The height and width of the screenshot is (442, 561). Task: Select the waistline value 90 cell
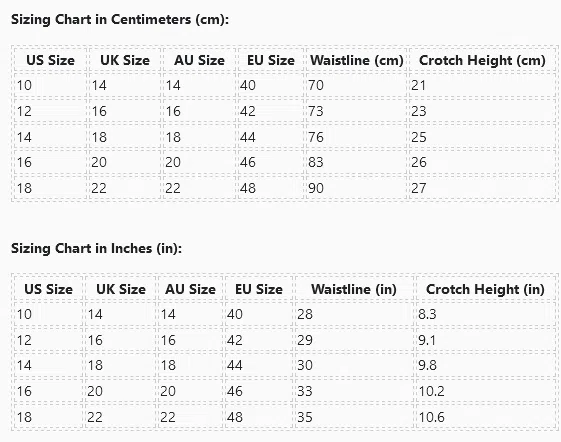pyautogui.click(x=357, y=188)
